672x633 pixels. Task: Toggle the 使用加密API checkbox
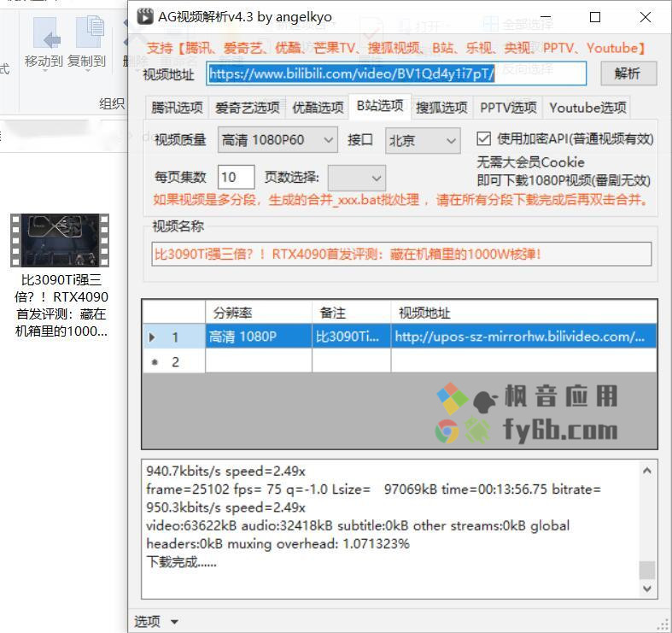pyautogui.click(x=483, y=138)
